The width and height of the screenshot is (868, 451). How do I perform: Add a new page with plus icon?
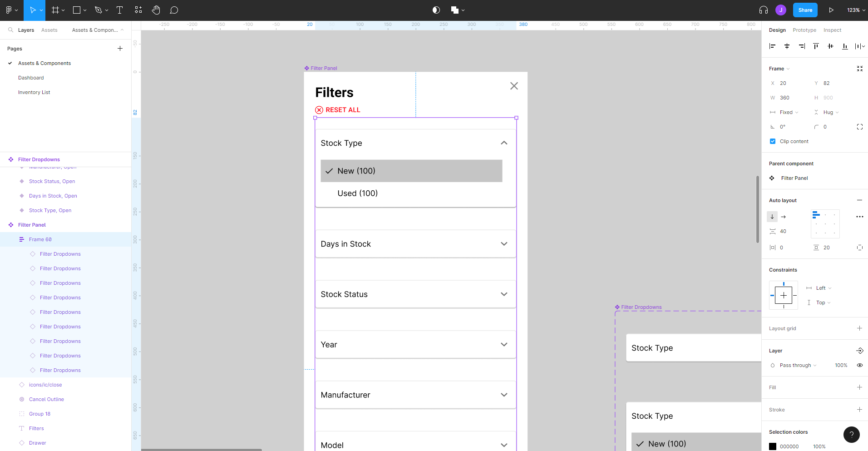coord(120,48)
